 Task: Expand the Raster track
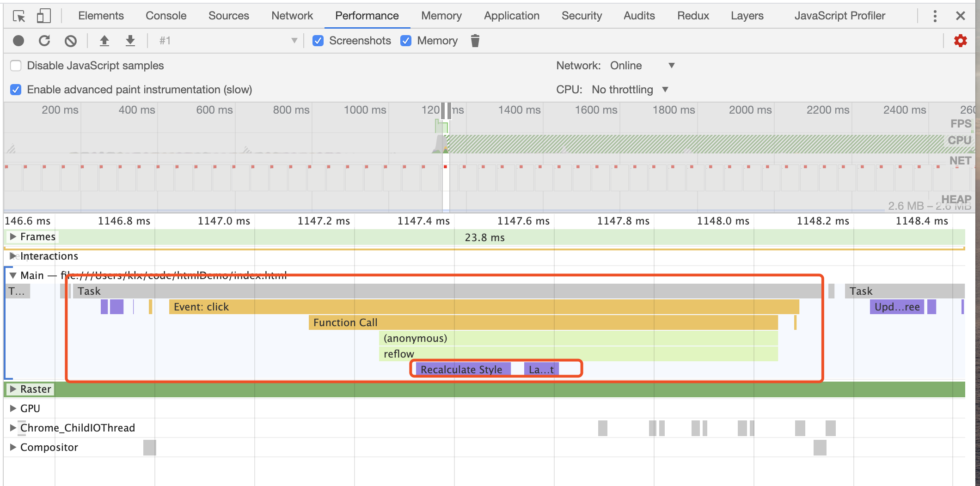(13, 389)
